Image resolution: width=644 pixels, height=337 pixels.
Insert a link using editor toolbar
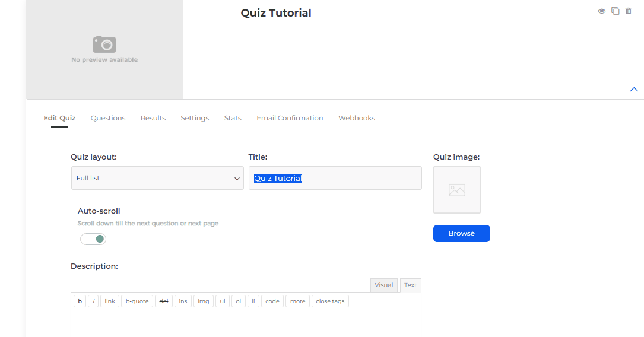(x=110, y=301)
